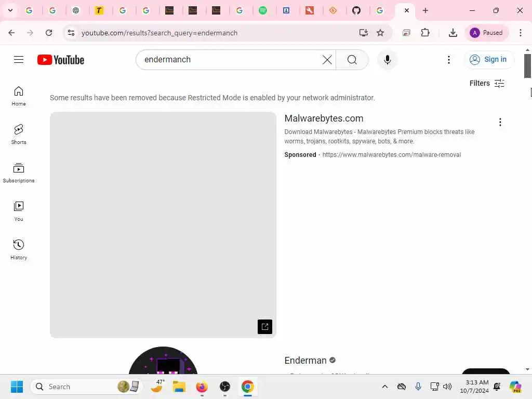Close the current YouTube tab
Viewport: 532px width, 399px height.
(406, 10)
